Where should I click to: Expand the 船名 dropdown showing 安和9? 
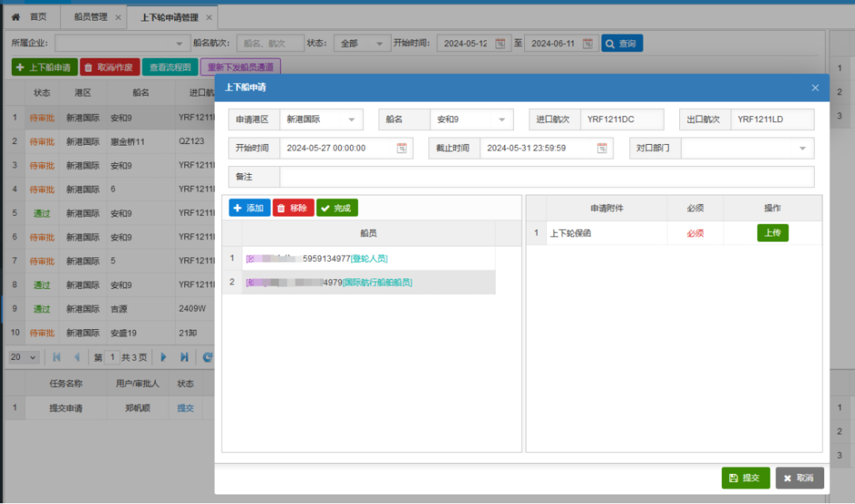[501, 120]
